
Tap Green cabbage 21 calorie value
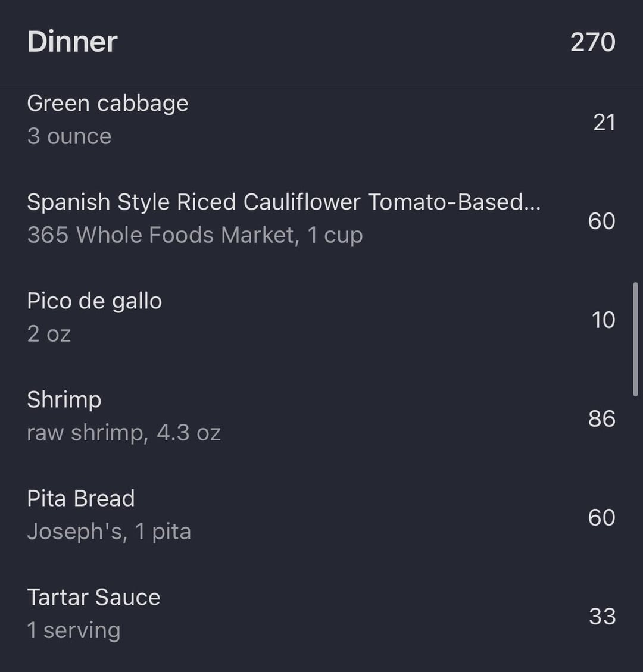click(x=604, y=123)
